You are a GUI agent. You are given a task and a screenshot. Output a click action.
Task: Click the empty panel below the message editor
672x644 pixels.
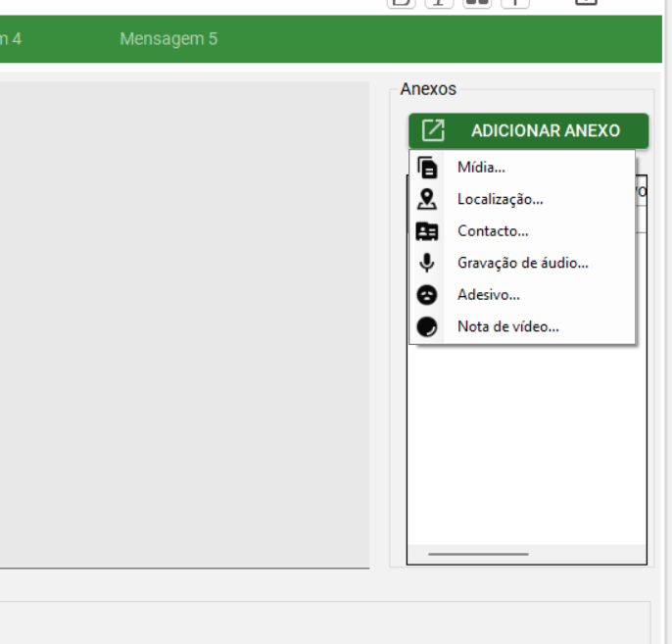click(x=323, y=622)
